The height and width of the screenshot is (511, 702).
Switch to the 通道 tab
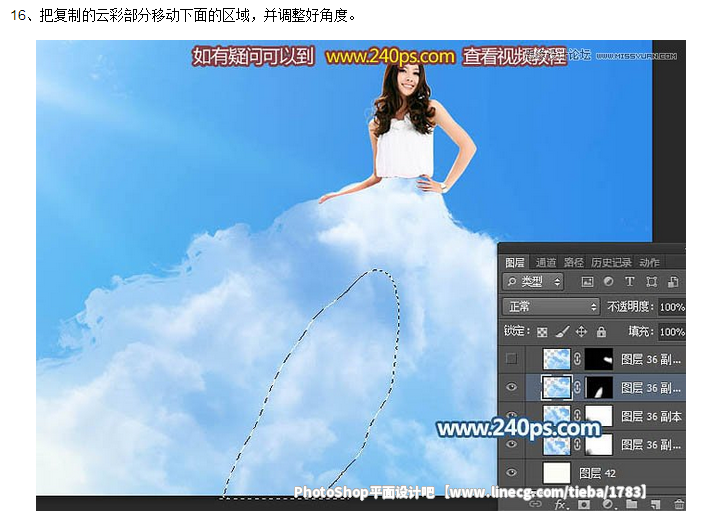click(x=546, y=262)
